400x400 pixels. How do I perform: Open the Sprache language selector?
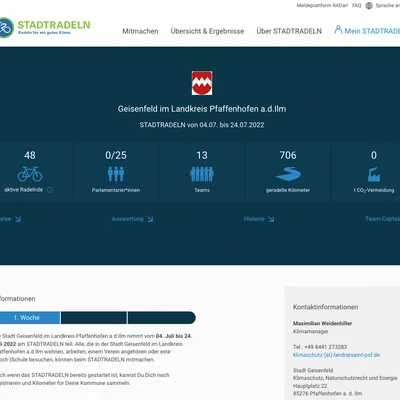coord(387,5)
